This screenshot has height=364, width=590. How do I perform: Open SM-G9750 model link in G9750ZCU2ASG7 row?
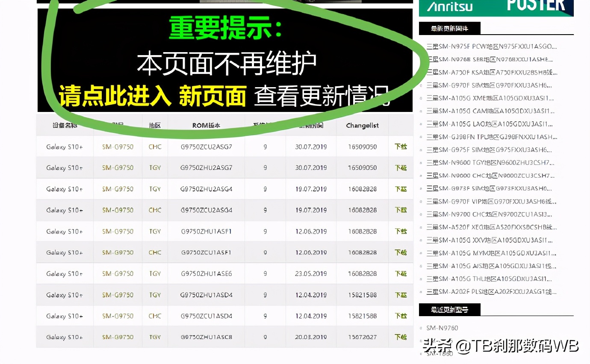point(118,147)
